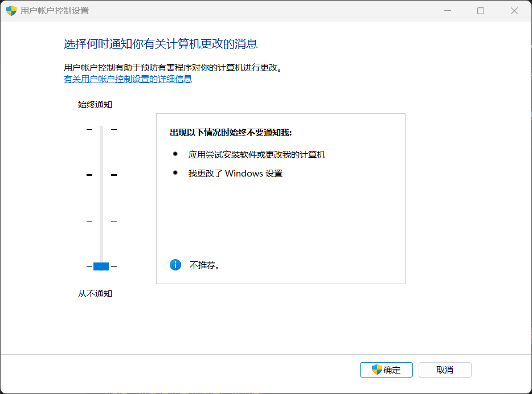Select the second-highest notification level notch
The height and width of the screenshot is (394, 532).
click(101, 174)
